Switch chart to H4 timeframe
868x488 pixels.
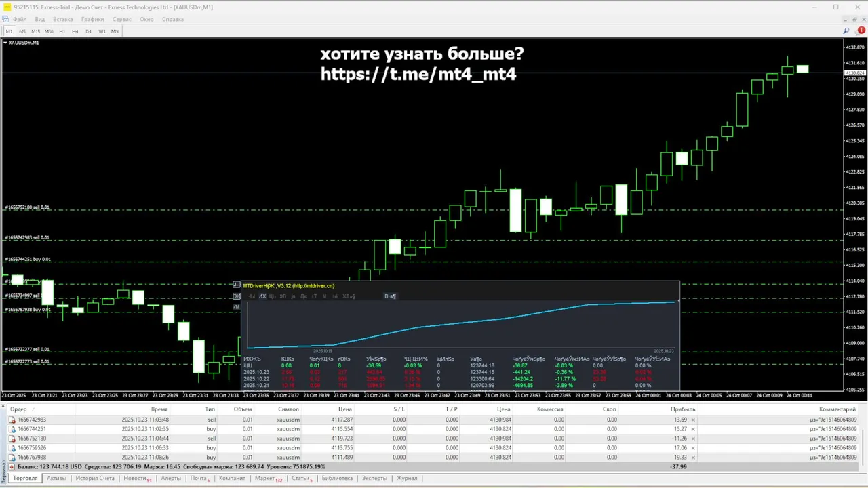click(x=75, y=31)
